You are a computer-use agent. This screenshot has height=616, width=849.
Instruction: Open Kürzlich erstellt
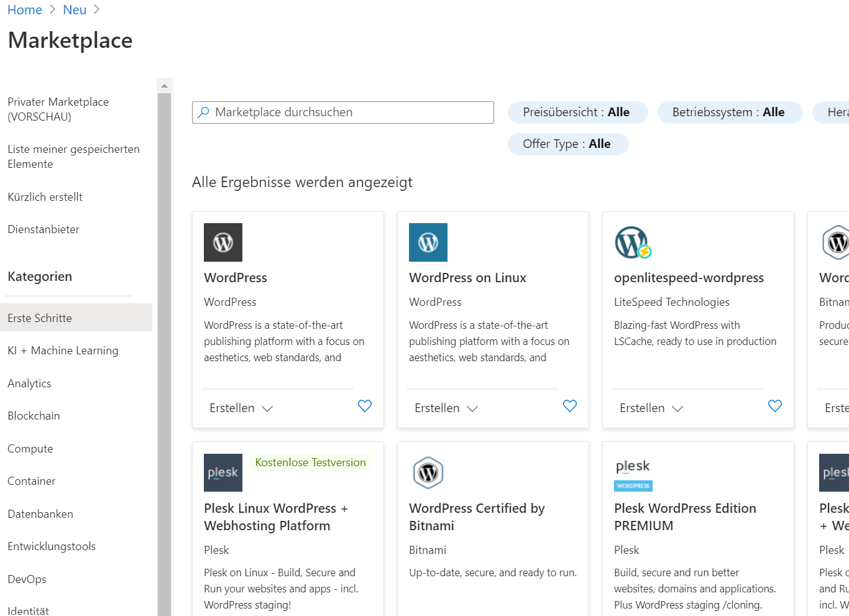pyautogui.click(x=45, y=197)
